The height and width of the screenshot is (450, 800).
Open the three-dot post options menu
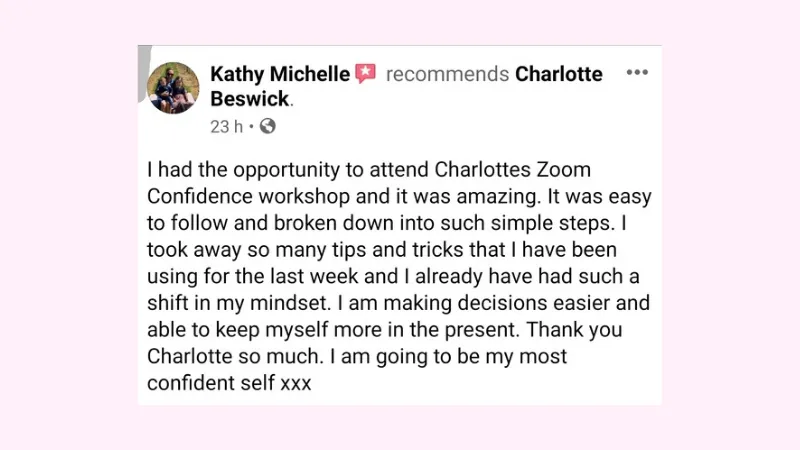pyautogui.click(x=637, y=72)
